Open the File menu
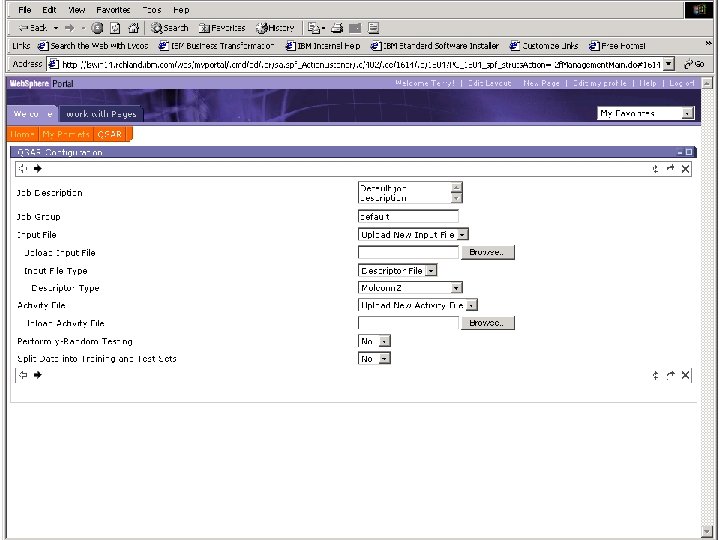Screen dimensions: 720x540 [x=25, y=10]
